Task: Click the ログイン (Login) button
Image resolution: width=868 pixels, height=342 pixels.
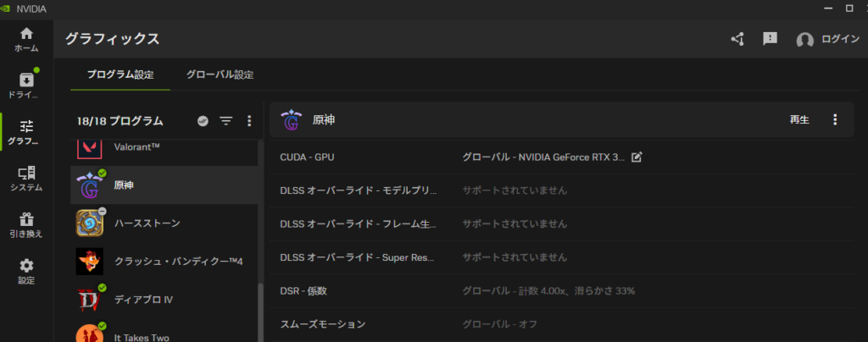Action: [827, 40]
